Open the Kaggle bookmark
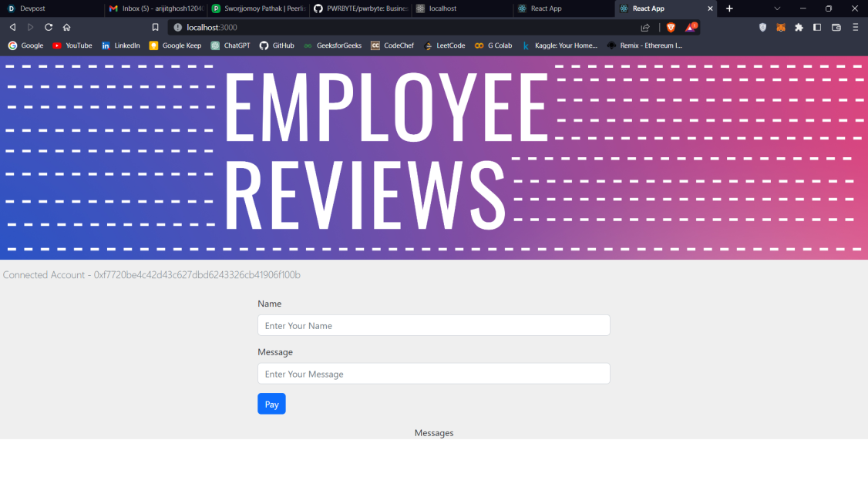The height and width of the screenshot is (487, 868). [559, 45]
